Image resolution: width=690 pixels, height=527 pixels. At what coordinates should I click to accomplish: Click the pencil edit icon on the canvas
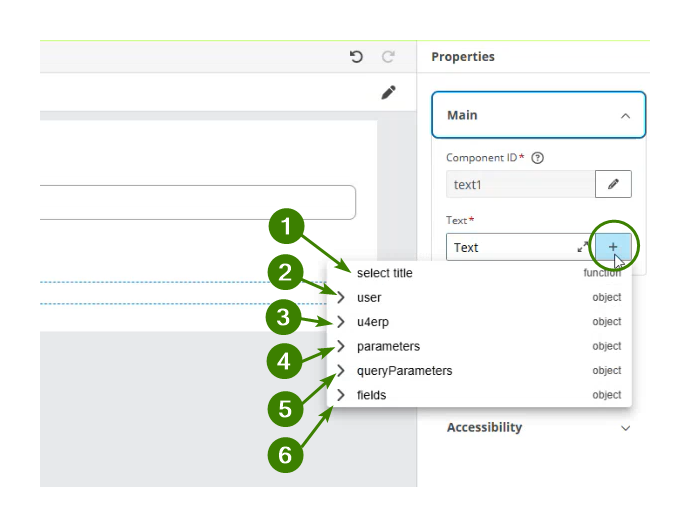click(388, 92)
